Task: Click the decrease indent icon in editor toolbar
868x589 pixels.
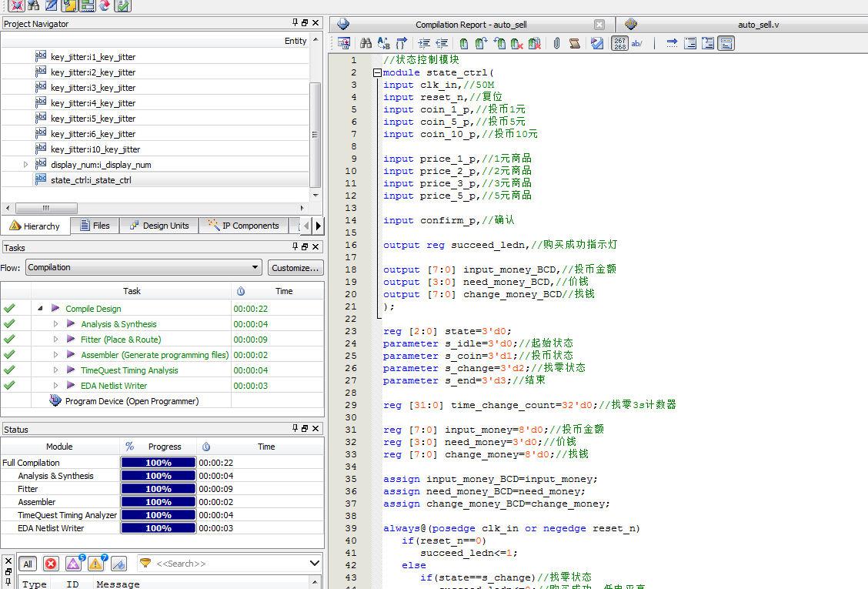Action: click(x=442, y=44)
